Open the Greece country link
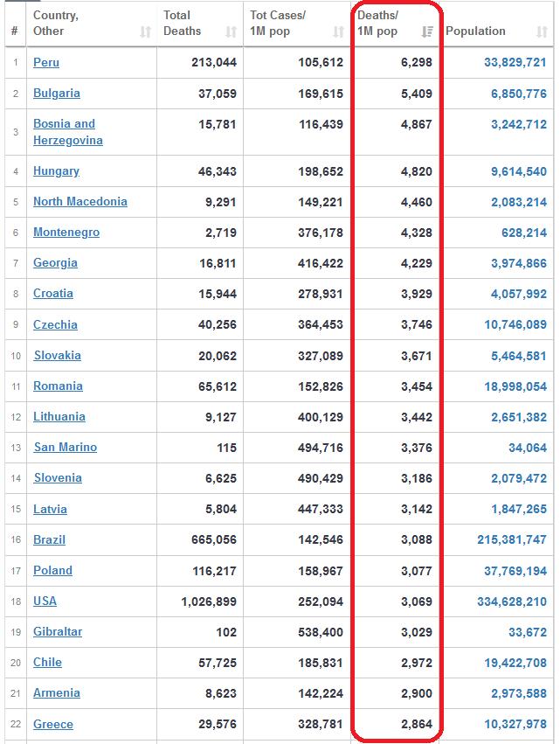This screenshot has height=744, width=560. click(x=53, y=724)
